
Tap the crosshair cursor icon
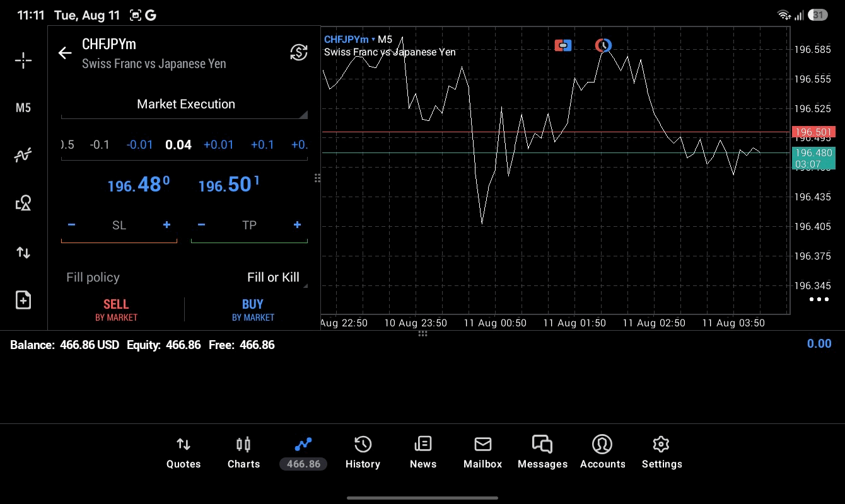pos(23,60)
